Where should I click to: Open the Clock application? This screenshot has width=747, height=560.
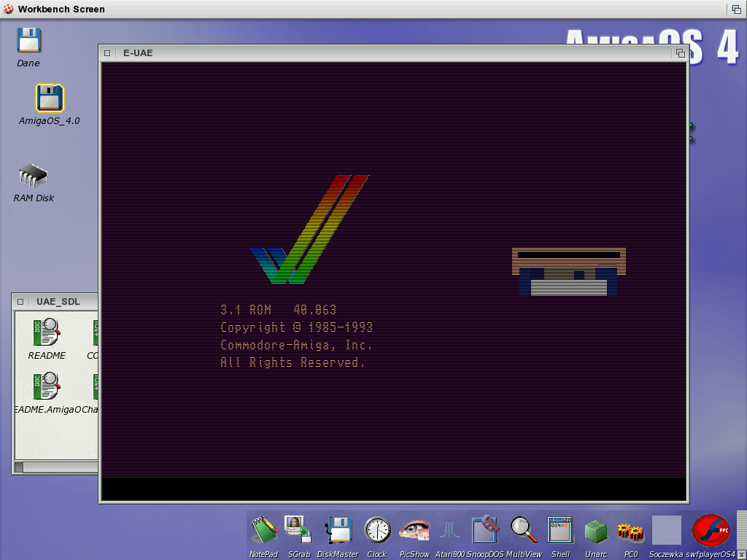377,530
